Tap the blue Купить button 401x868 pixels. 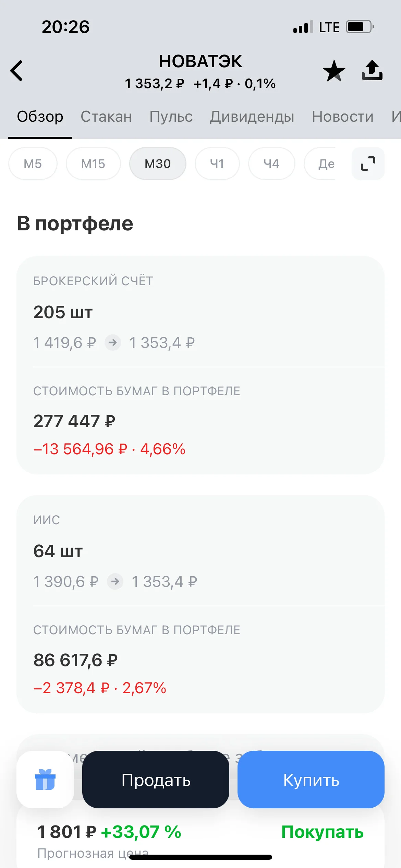tap(311, 779)
